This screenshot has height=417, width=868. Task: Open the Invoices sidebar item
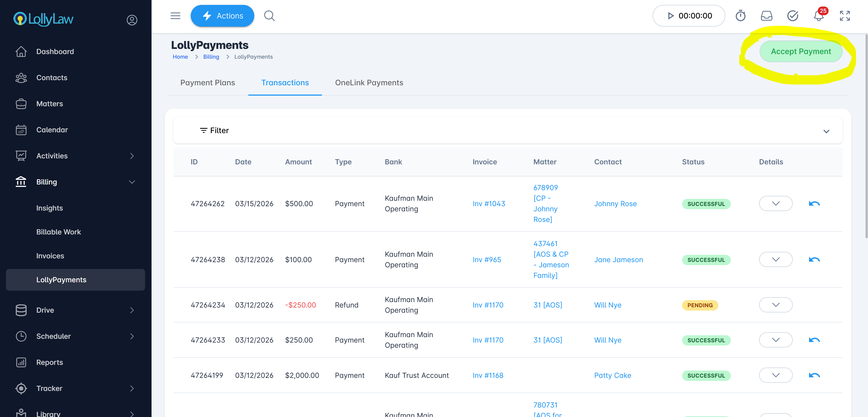click(x=50, y=256)
